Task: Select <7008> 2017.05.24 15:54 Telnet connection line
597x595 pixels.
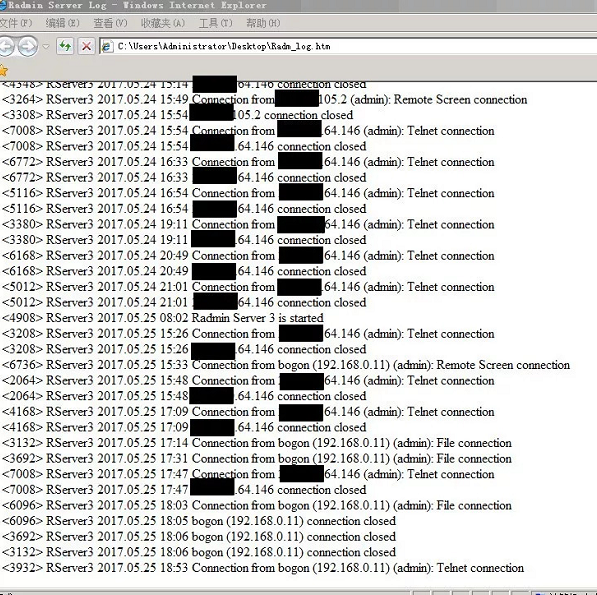Action: [x=248, y=131]
